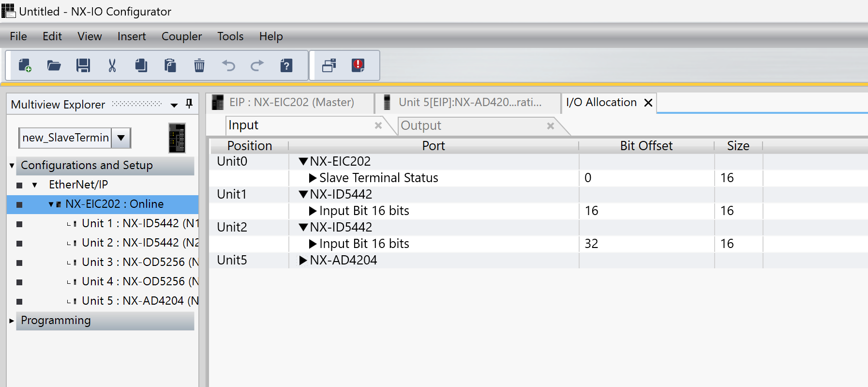This screenshot has width=868, height=387.
Task: Switch to the Output tab
Action: click(421, 126)
